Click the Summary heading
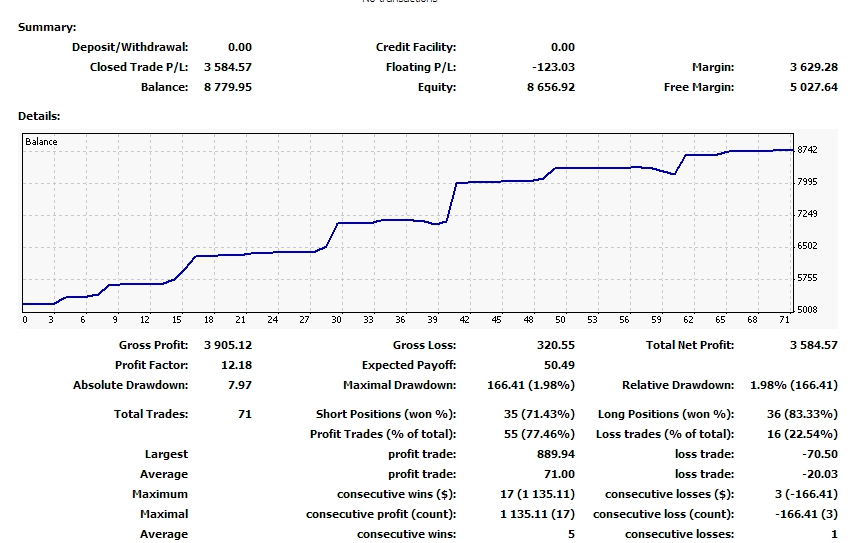Image resolution: width=866 pixels, height=543 pixels. (x=47, y=28)
